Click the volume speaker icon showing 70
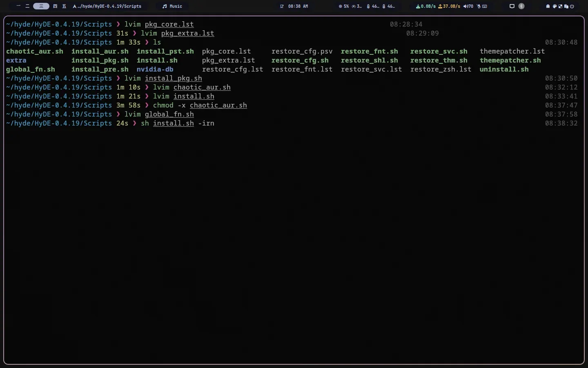 (468, 6)
